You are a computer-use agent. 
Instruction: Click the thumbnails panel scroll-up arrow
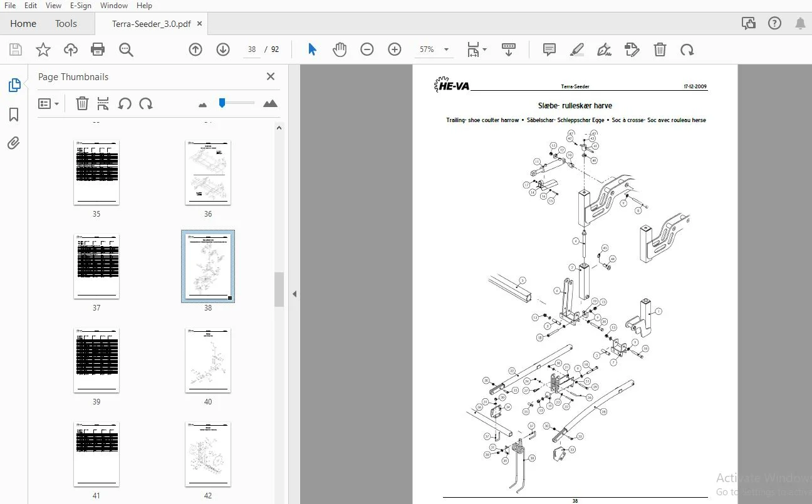tap(279, 128)
